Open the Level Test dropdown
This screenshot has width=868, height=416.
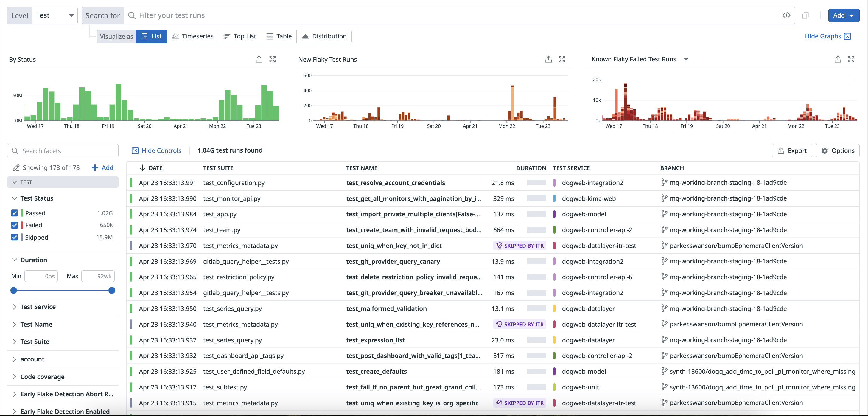coord(55,15)
